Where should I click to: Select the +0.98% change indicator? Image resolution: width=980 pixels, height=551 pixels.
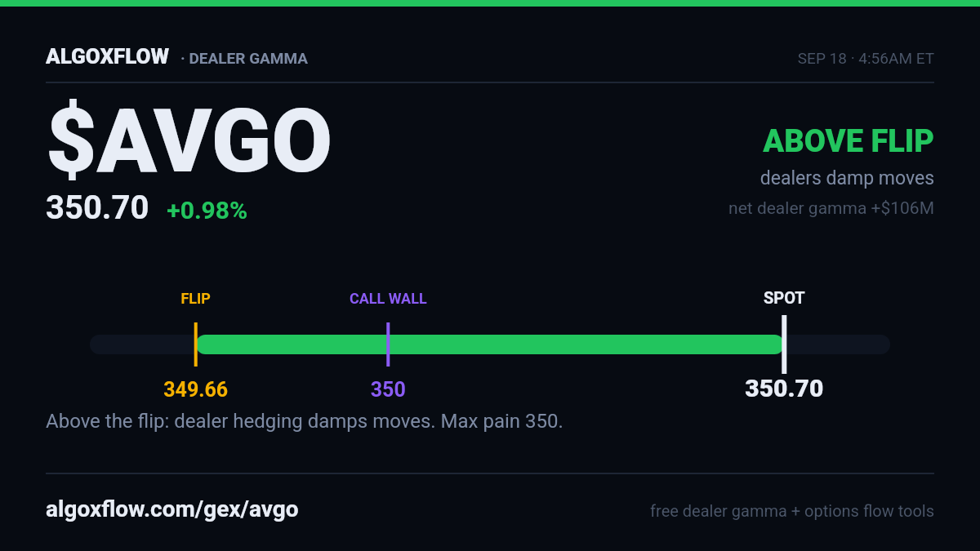(207, 211)
